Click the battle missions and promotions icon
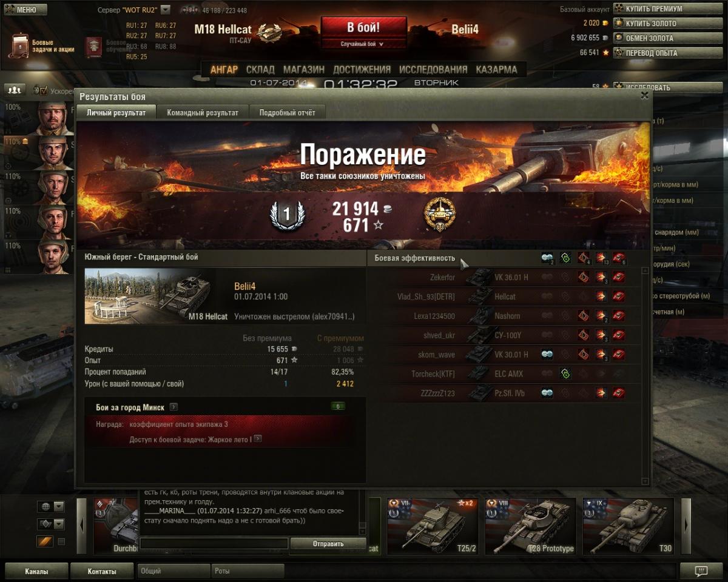Viewport: 728px width, 582px height. tap(18, 46)
